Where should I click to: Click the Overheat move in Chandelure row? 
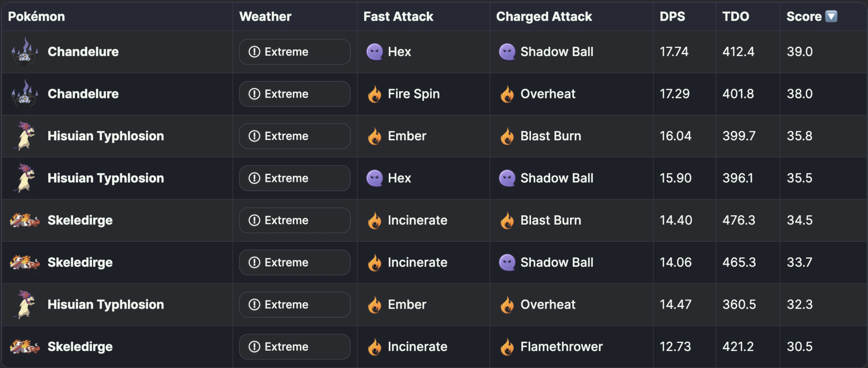pyautogui.click(x=548, y=94)
